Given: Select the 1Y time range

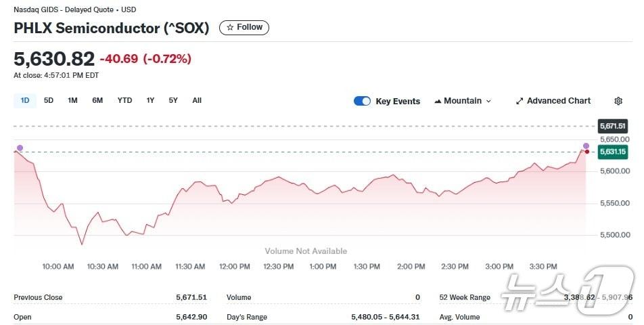Looking at the screenshot, I should [x=150, y=101].
